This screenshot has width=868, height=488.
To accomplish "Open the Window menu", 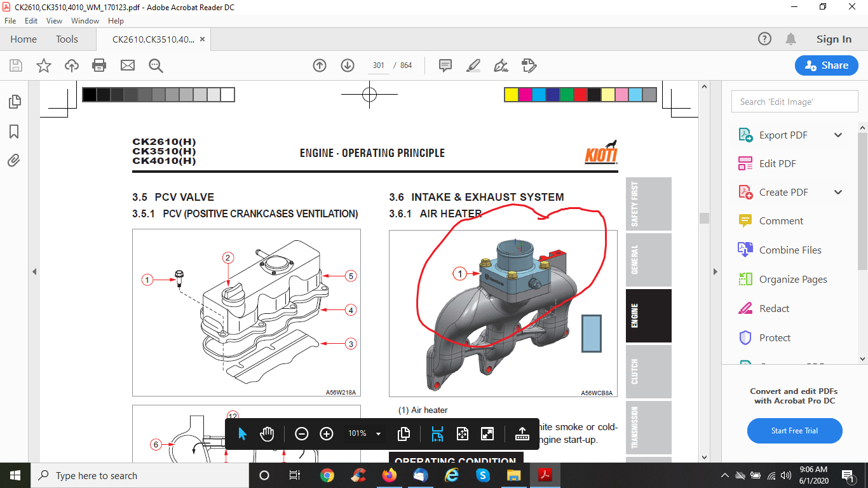I will click(85, 21).
